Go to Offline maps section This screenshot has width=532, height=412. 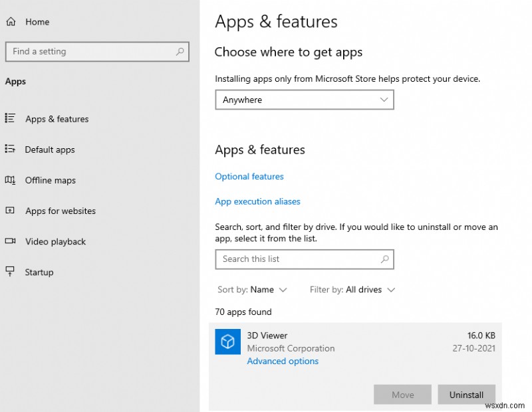[x=51, y=180]
